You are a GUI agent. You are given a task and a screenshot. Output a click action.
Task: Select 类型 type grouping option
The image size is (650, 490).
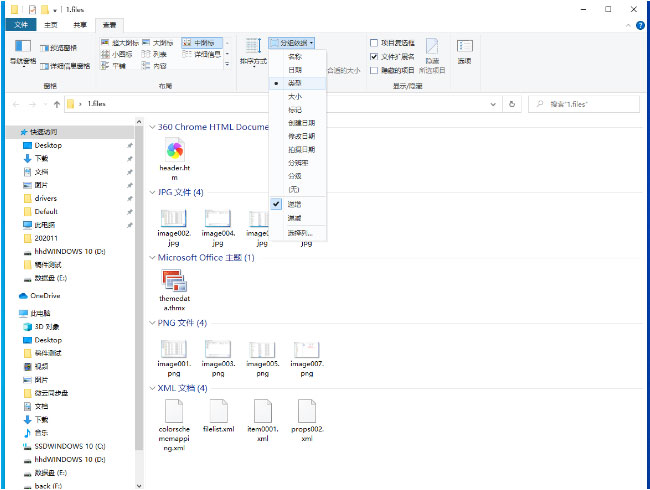(297, 83)
